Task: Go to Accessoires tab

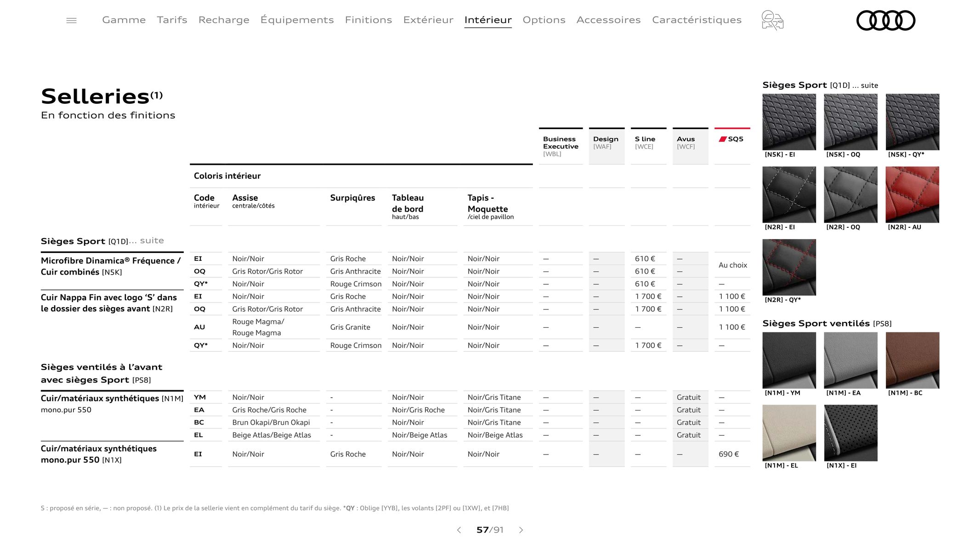Action: (x=608, y=20)
